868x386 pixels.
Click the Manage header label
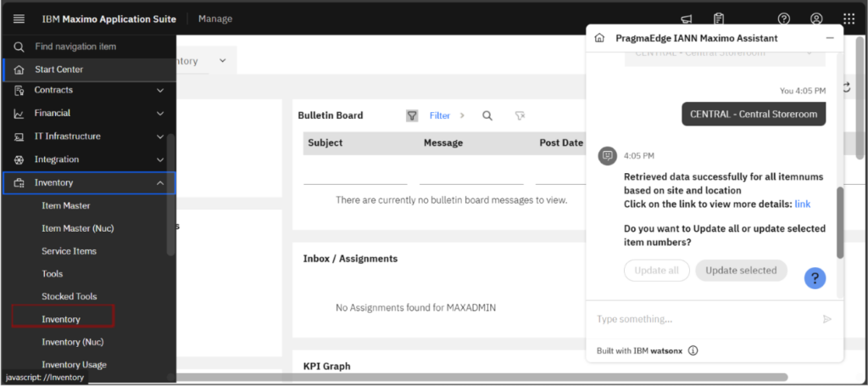click(x=215, y=19)
